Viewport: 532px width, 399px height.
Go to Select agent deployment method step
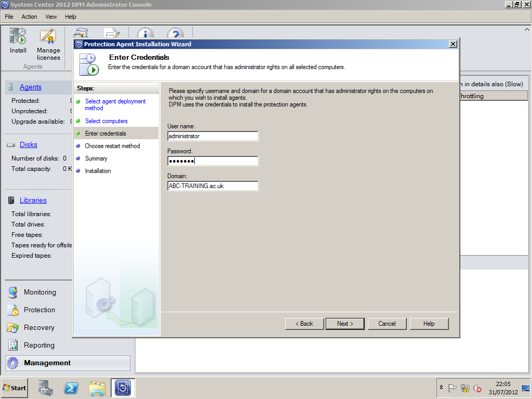(x=115, y=104)
